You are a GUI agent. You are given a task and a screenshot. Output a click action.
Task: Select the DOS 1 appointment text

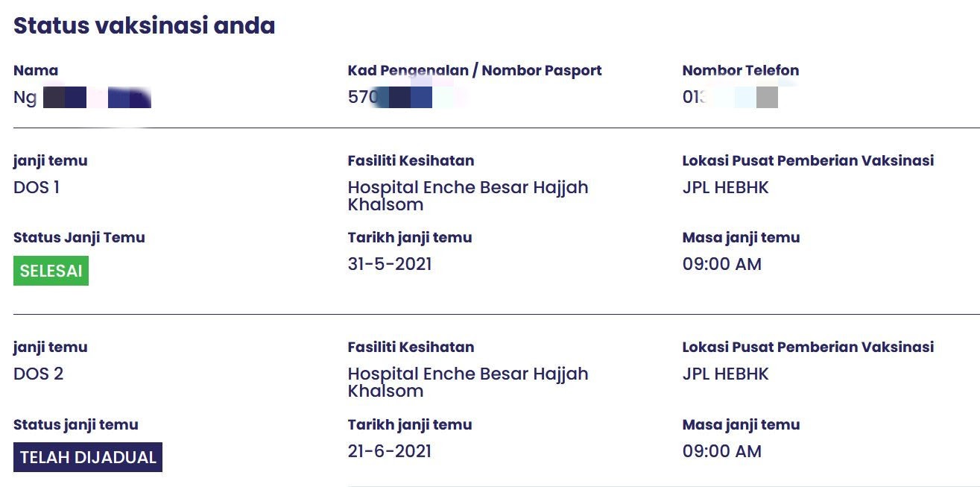click(37, 187)
